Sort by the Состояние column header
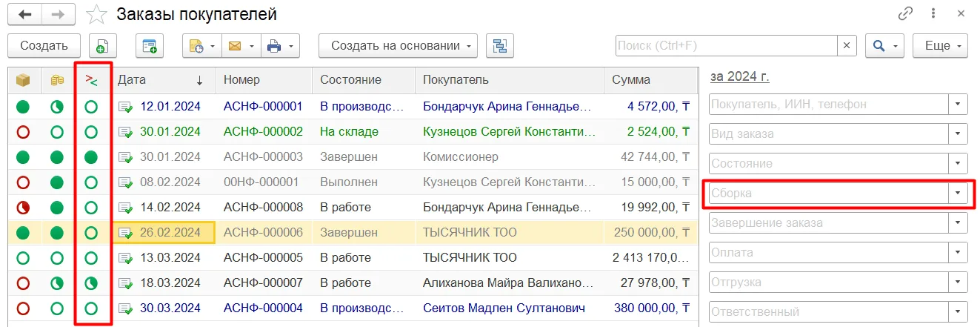This screenshot has width=980, height=327. pos(364,80)
